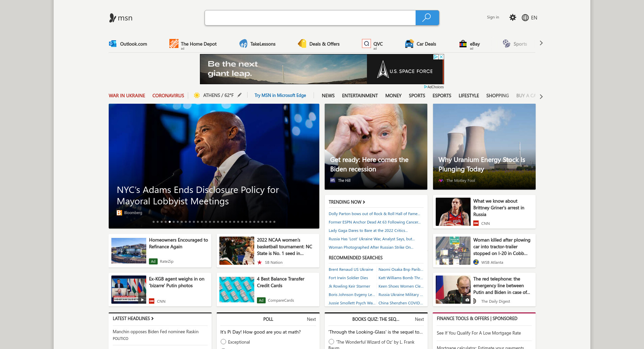644x349 pixels.
Task: Click the TakeLessons shortcut icon
Action: coord(243,44)
